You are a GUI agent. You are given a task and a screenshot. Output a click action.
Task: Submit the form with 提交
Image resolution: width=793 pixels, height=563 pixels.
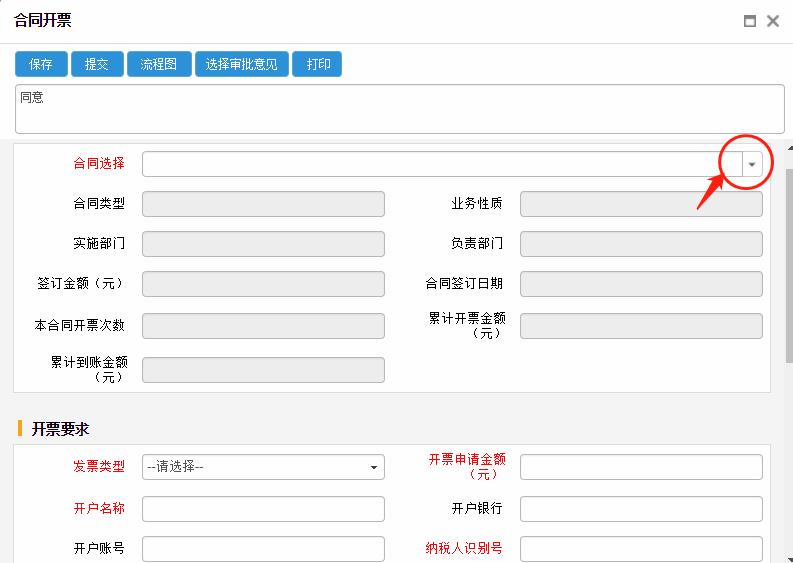pos(97,64)
